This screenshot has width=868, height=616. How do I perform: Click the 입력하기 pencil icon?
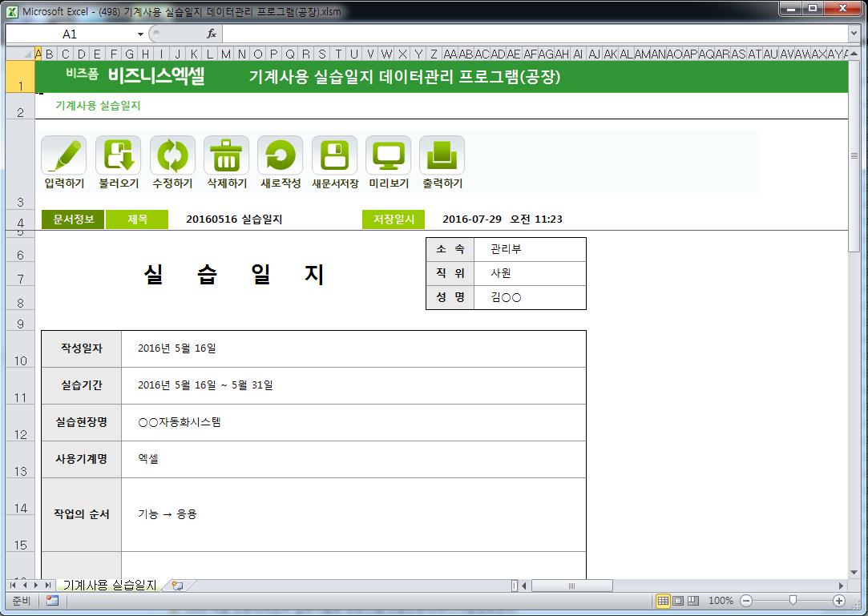click(x=63, y=155)
